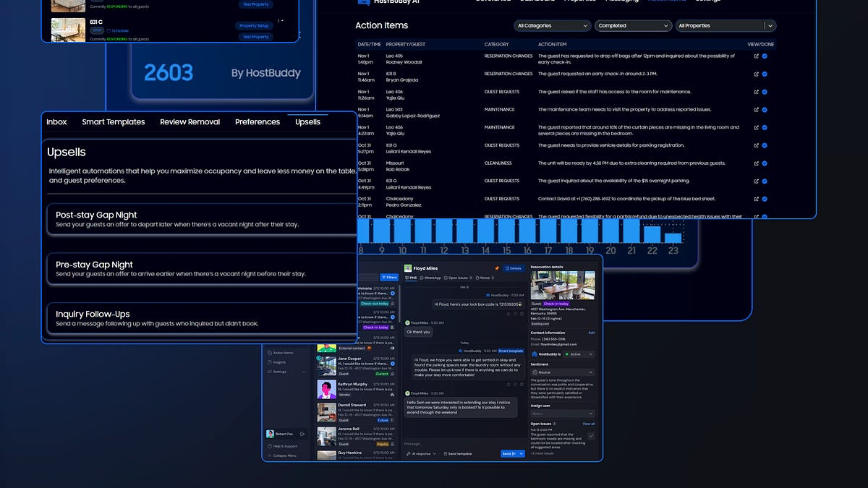Toggle done checkmark for Leilani 5:27pm item
Screen dimensions: 868x488
pyautogui.click(x=765, y=145)
